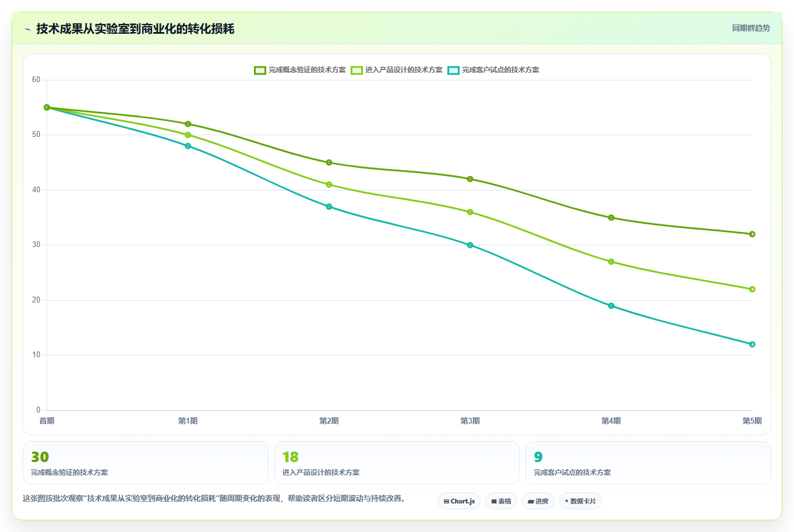This screenshot has height=532, width=794.
Task: Click x-axis label 第2期
Action: (x=329, y=421)
